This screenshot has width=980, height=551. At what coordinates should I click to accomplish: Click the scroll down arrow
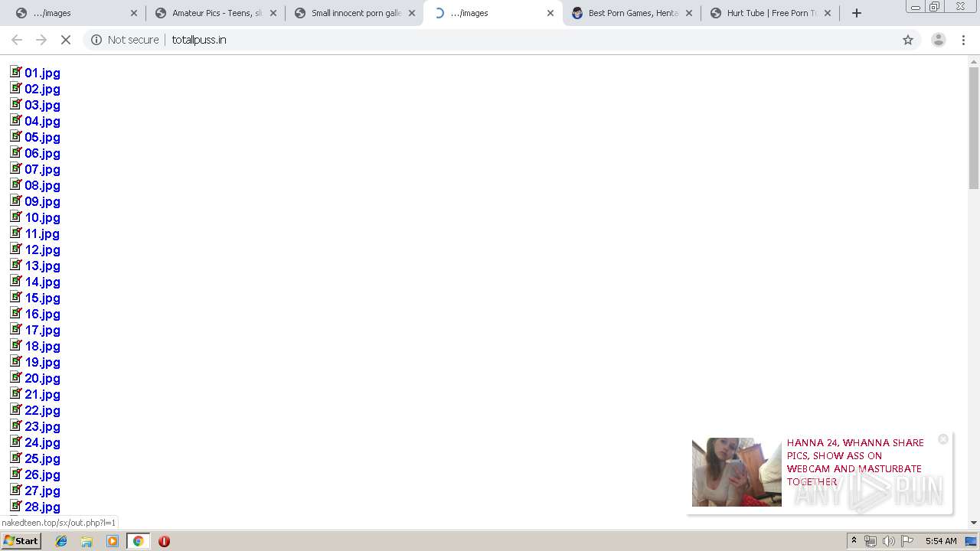coord(974,523)
